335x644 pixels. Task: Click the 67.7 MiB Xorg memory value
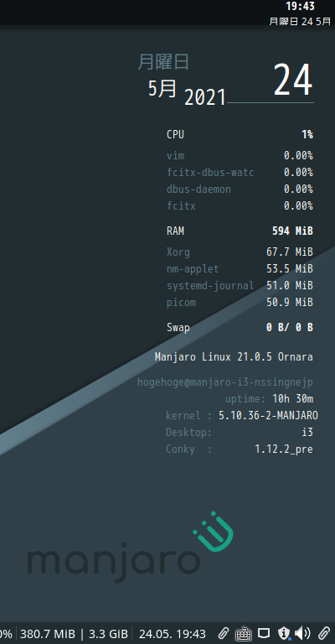pyautogui.click(x=290, y=252)
